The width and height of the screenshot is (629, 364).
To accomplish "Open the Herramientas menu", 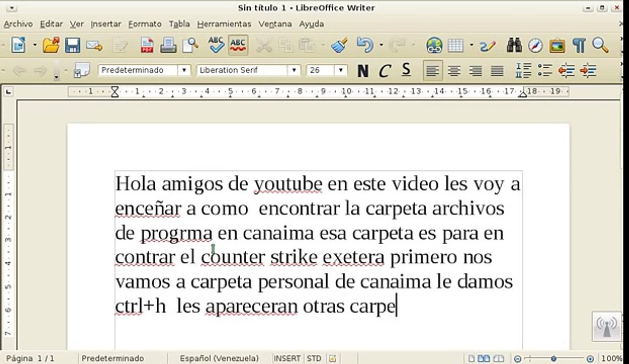I will 224,24.
